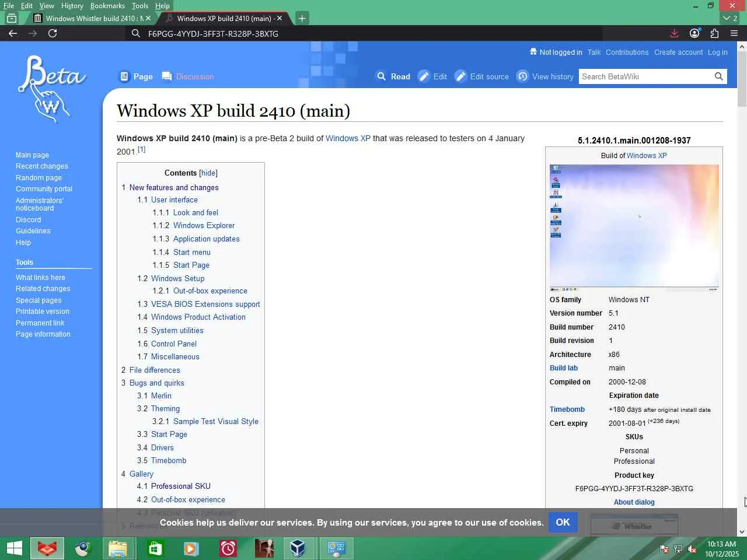Open the taskbar clock showing 10:13 AM

point(722,549)
